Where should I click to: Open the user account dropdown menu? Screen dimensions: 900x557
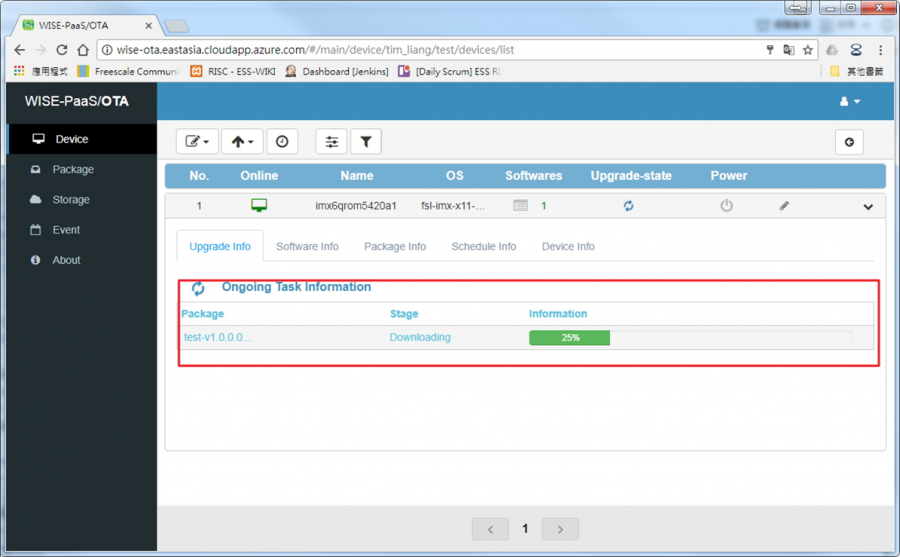click(849, 101)
